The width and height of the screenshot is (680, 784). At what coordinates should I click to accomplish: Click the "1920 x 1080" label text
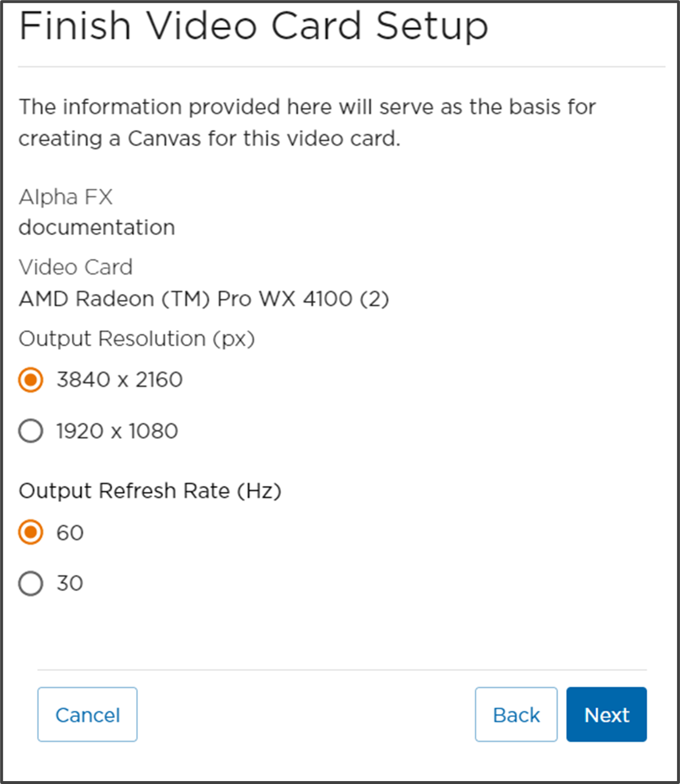pyautogui.click(x=117, y=431)
